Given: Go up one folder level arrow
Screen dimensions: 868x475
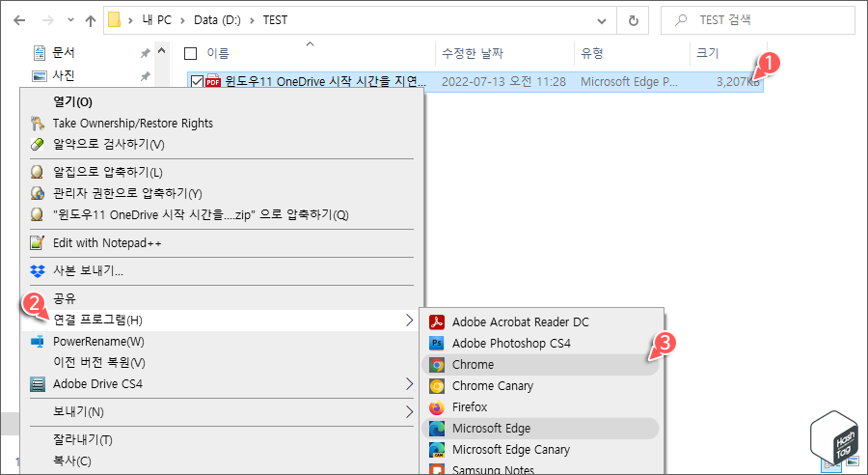Looking at the screenshot, I should coord(91,20).
